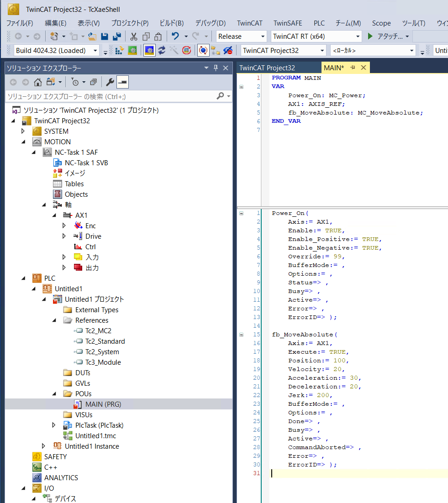
Task: Click the sync with active document icon
Action: [51, 82]
